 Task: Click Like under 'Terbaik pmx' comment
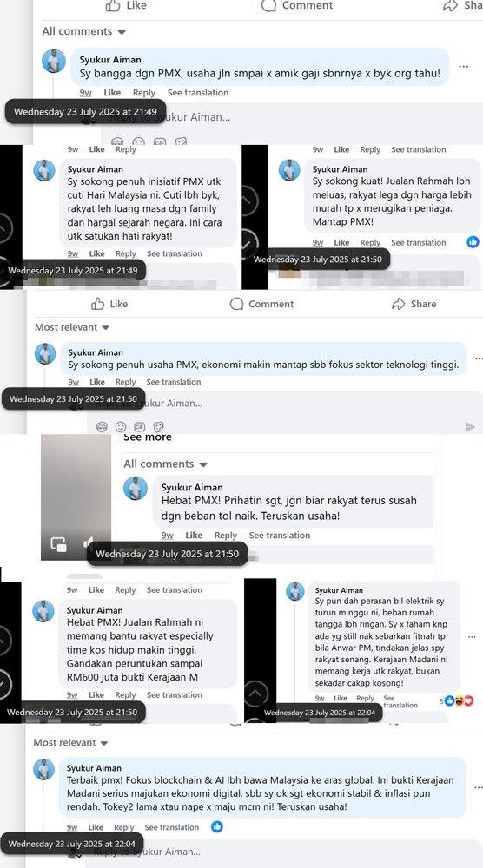click(x=96, y=827)
